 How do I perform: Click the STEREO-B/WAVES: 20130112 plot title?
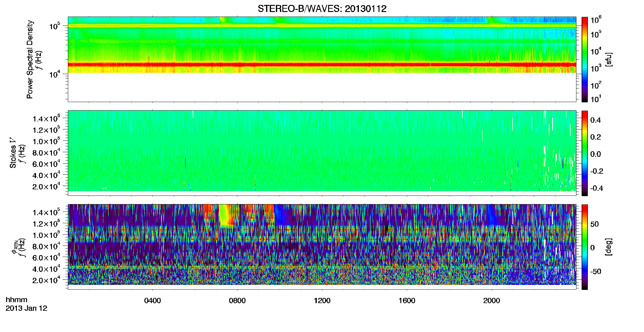pos(322,9)
